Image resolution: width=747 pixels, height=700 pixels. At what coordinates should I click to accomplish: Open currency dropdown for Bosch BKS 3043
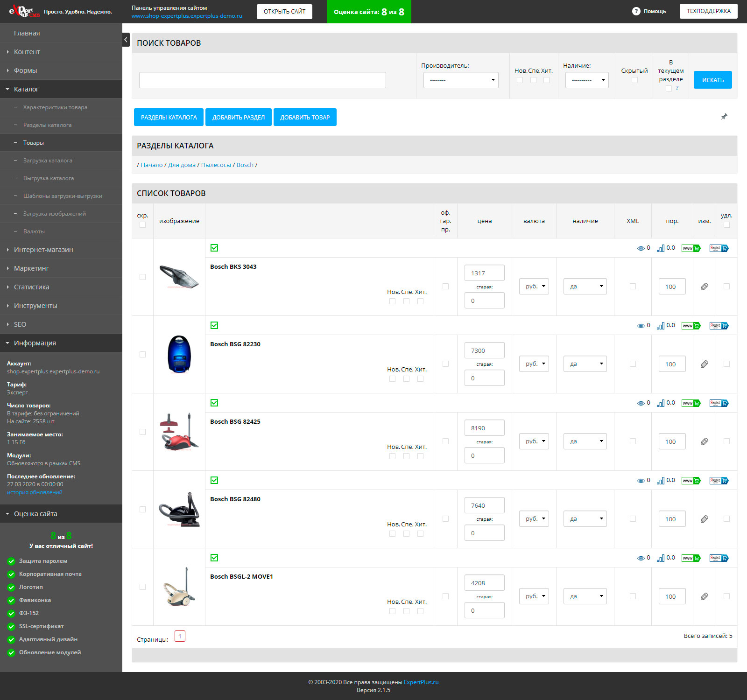(534, 287)
